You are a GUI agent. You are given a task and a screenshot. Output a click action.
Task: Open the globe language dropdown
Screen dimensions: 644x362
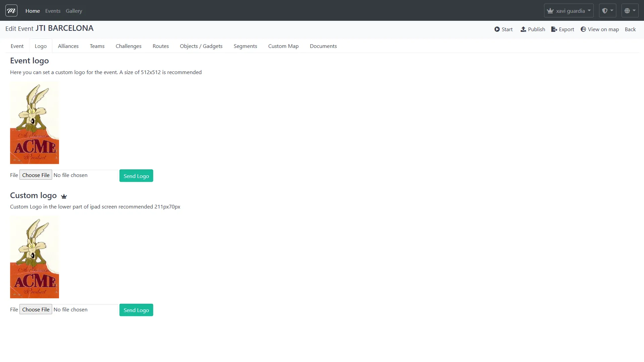pos(630,11)
